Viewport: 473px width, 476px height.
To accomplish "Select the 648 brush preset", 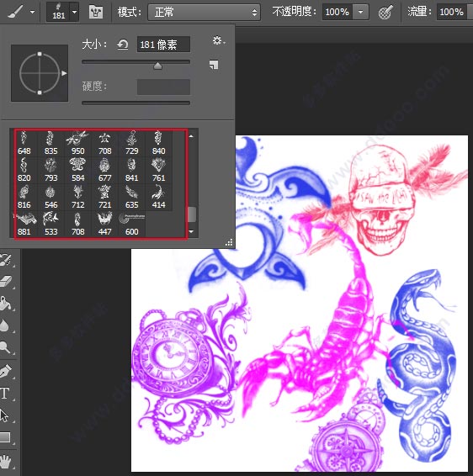I will 24,143.
